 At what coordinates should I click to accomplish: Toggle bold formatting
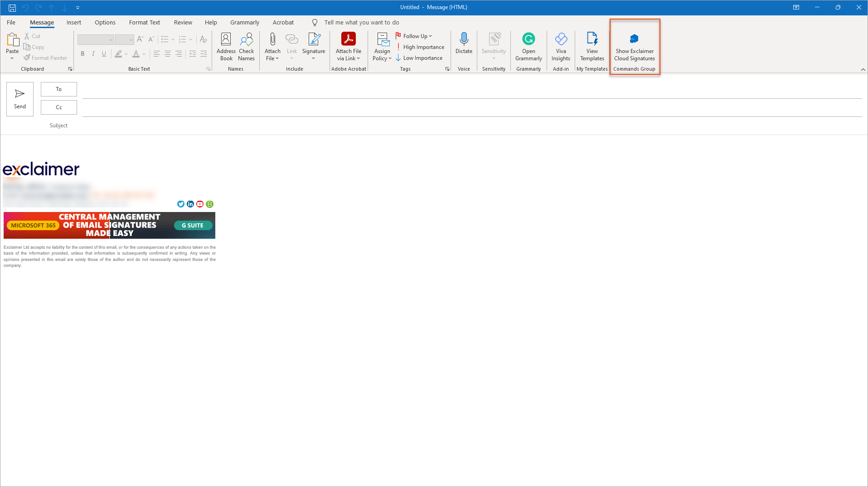click(x=82, y=54)
